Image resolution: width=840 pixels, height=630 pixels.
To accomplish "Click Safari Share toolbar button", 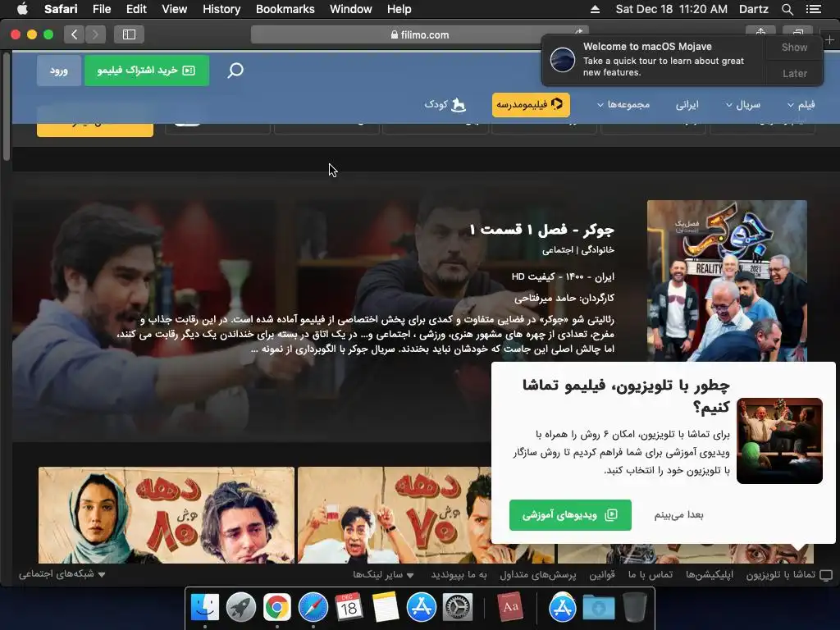I will 760,30.
